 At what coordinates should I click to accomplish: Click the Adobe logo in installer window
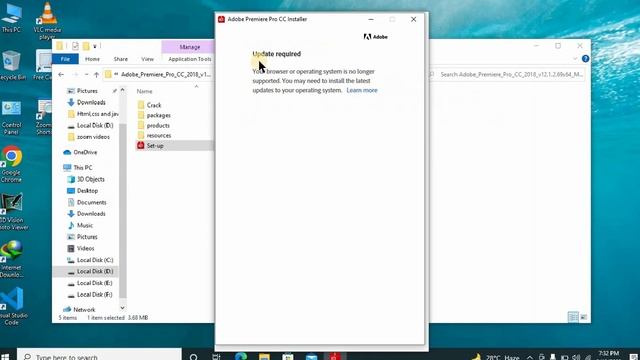pyautogui.click(x=376, y=37)
